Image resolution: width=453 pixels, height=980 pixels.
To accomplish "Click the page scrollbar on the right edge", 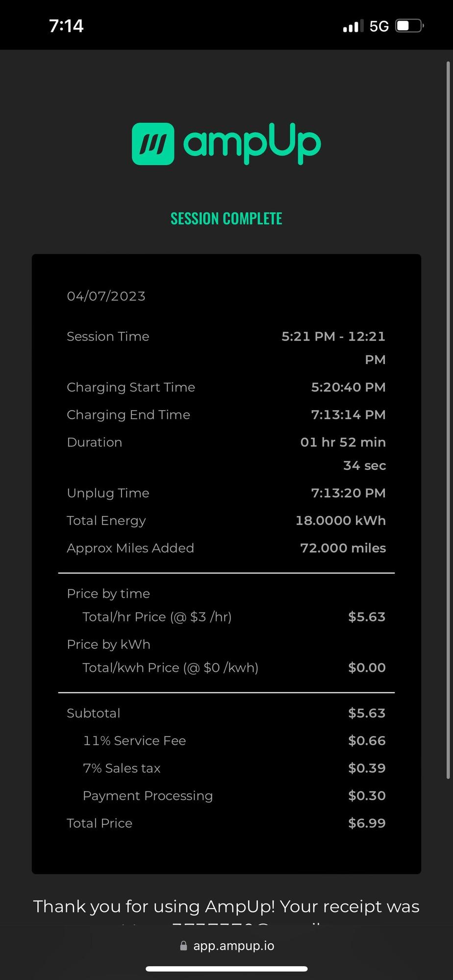I will point(448,421).
